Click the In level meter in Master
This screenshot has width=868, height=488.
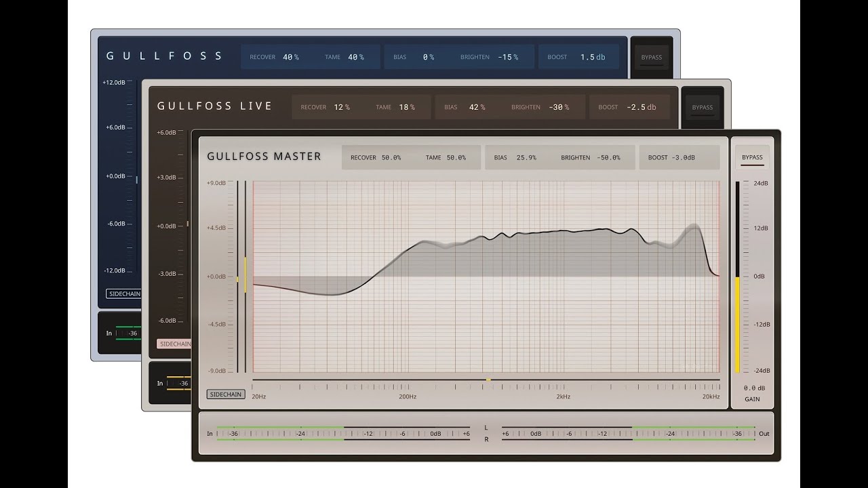click(343, 434)
